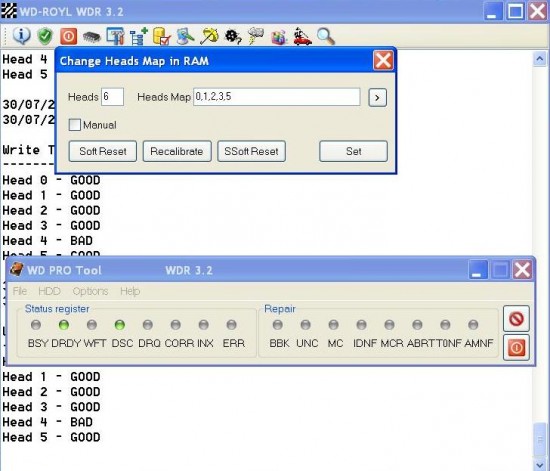Click the ABRT repair indicator
This screenshot has width=550, height=471.
click(417, 325)
